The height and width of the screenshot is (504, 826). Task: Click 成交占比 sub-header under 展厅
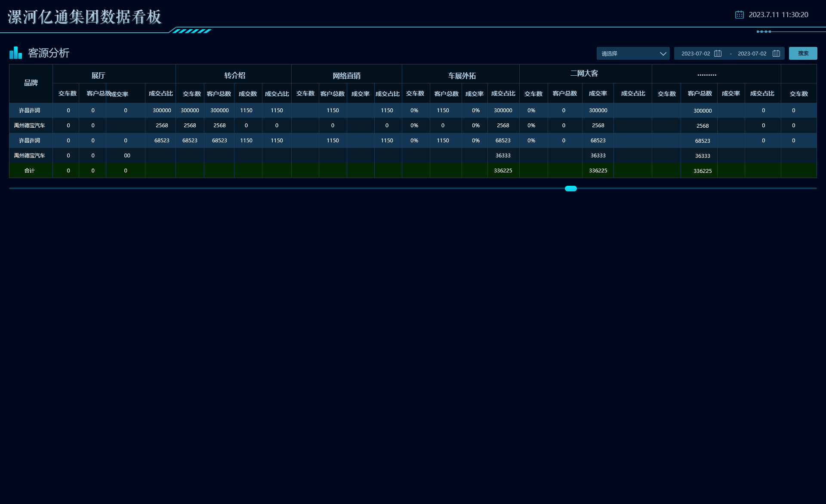pyautogui.click(x=161, y=93)
